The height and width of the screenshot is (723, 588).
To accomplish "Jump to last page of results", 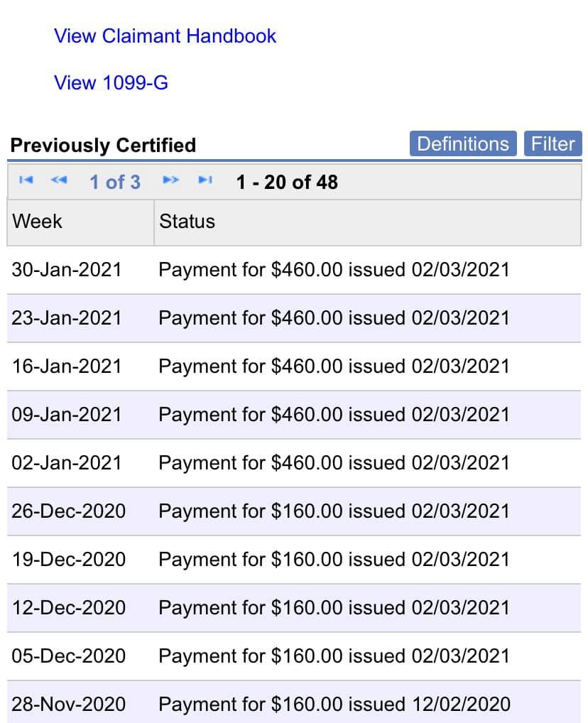I will click(205, 180).
